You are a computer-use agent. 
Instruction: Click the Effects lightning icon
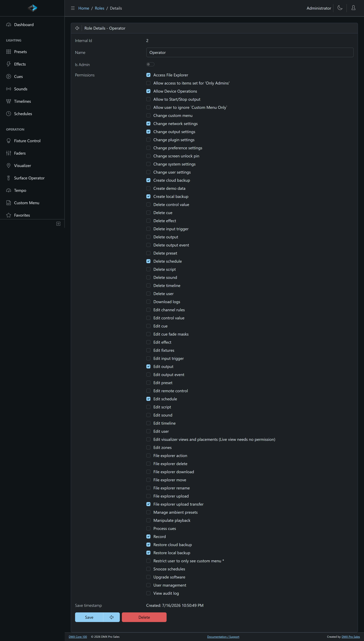(x=8, y=64)
